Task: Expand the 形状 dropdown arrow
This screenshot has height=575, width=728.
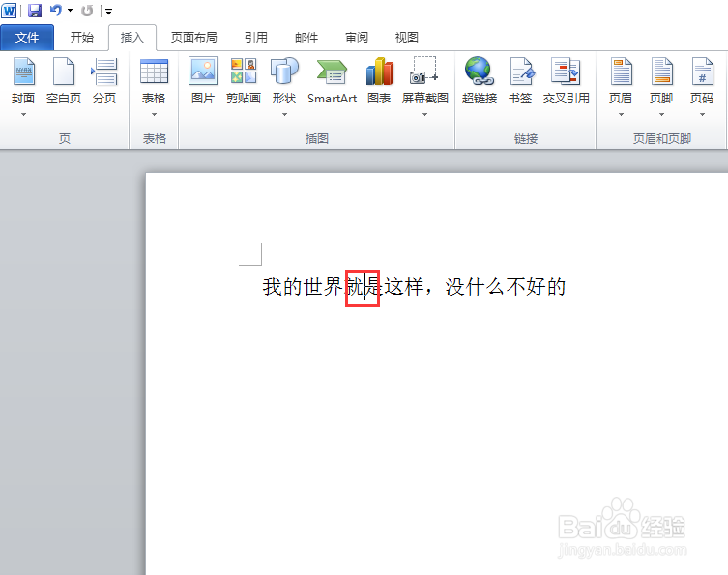Action: pos(284,115)
